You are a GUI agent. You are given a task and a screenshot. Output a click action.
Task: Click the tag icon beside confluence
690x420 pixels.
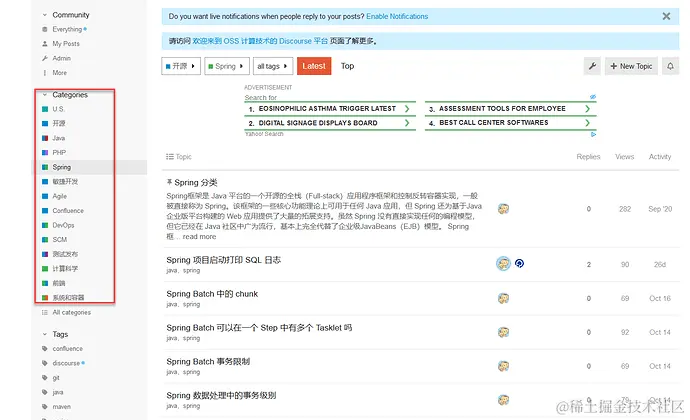pyautogui.click(x=44, y=348)
